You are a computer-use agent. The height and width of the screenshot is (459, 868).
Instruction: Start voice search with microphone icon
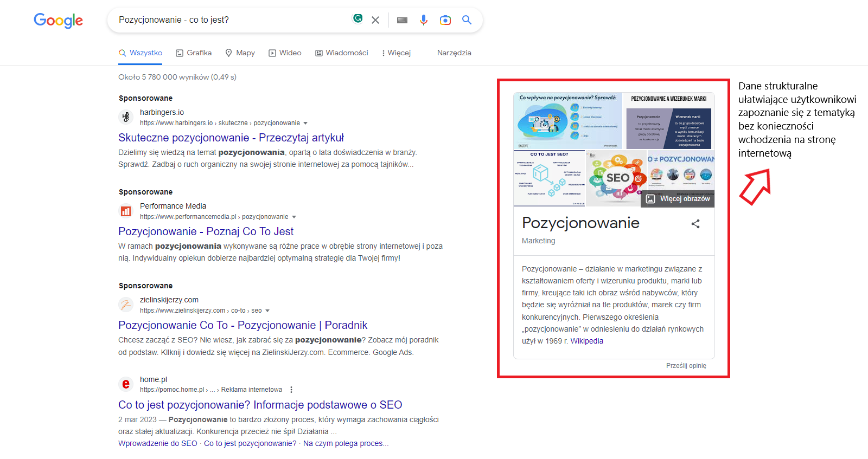pyautogui.click(x=424, y=20)
